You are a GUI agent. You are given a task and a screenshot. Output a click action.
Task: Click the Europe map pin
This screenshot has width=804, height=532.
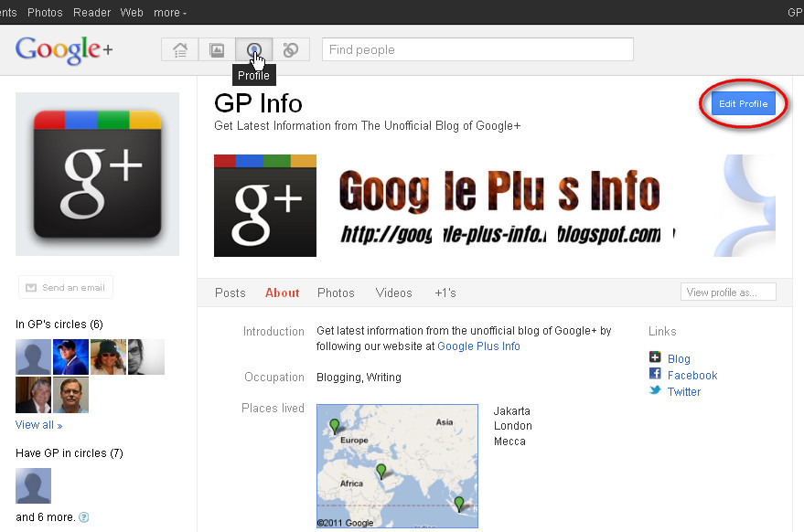pos(335,426)
